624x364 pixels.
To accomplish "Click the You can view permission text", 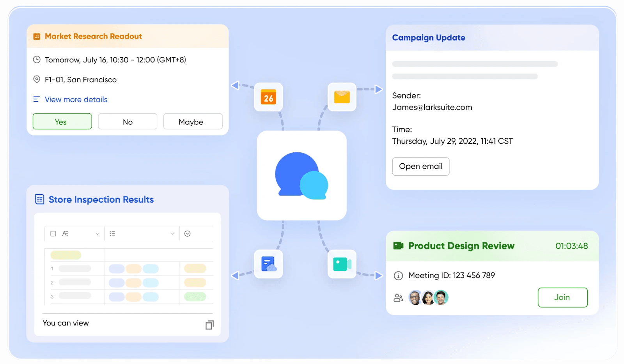I will [x=66, y=323].
